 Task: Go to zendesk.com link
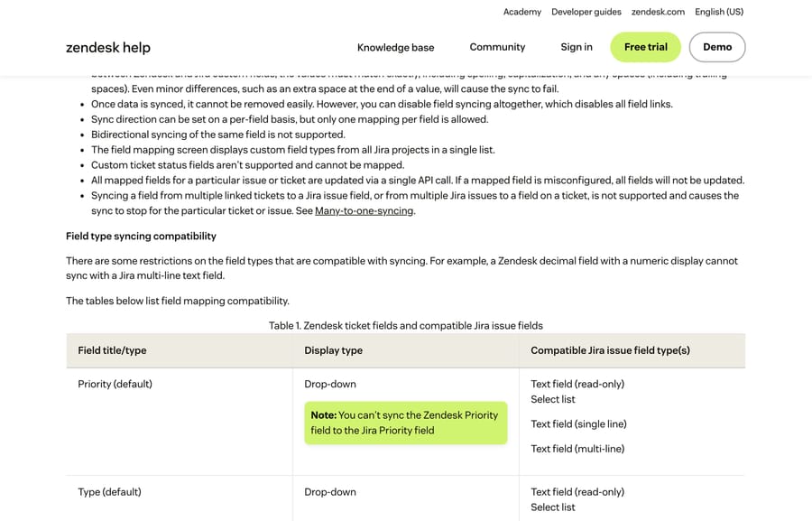coord(658,12)
